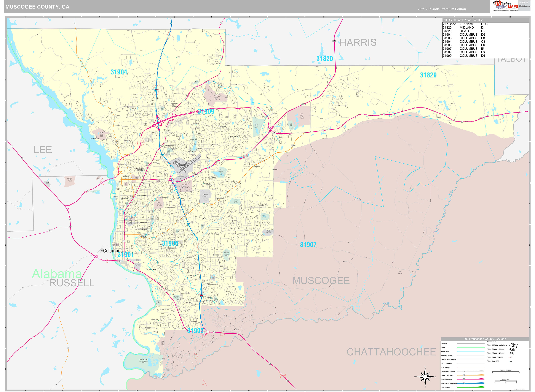
Task: Click the Minor Streets legend label
Action: (x=446, y=364)
